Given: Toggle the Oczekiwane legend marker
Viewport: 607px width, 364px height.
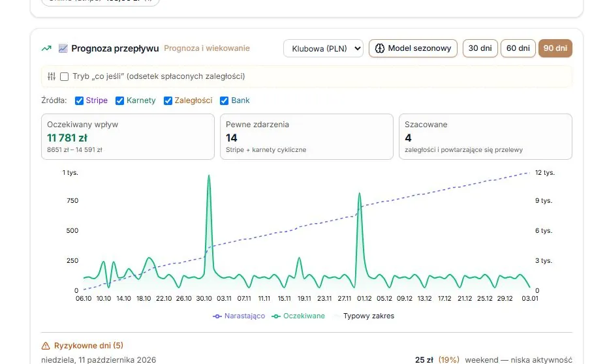Looking at the screenshot, I should click(x=276, y=316).
